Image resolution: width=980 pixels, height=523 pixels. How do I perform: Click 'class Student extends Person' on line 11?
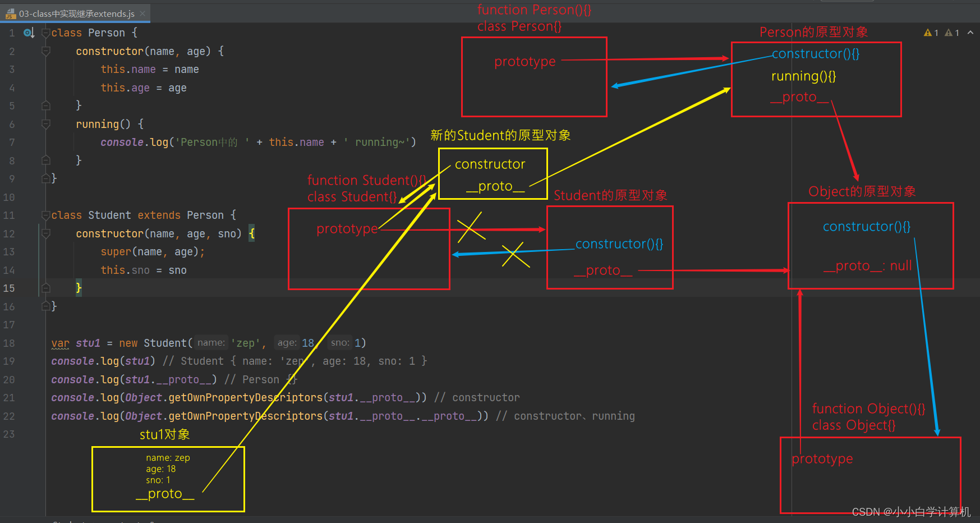(x=137, y=215)
